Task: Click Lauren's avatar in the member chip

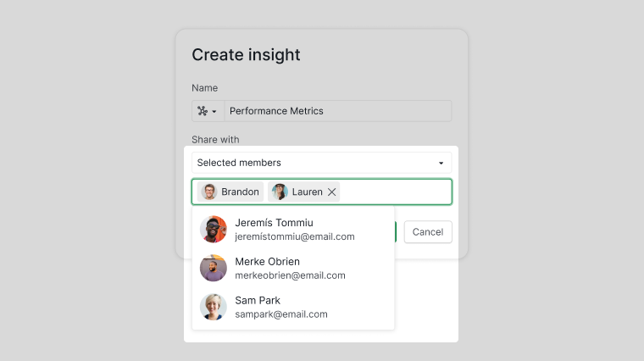Action: pos(280,192)
